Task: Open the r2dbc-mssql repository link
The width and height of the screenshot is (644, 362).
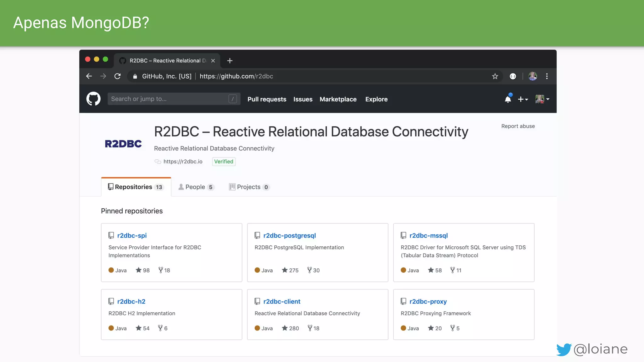Action: point(428,235)
